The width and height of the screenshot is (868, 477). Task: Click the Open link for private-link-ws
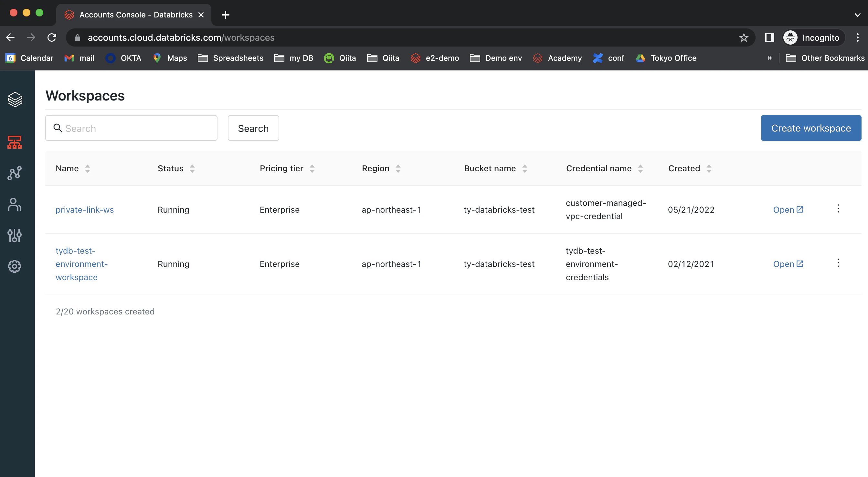click(788, 209)
